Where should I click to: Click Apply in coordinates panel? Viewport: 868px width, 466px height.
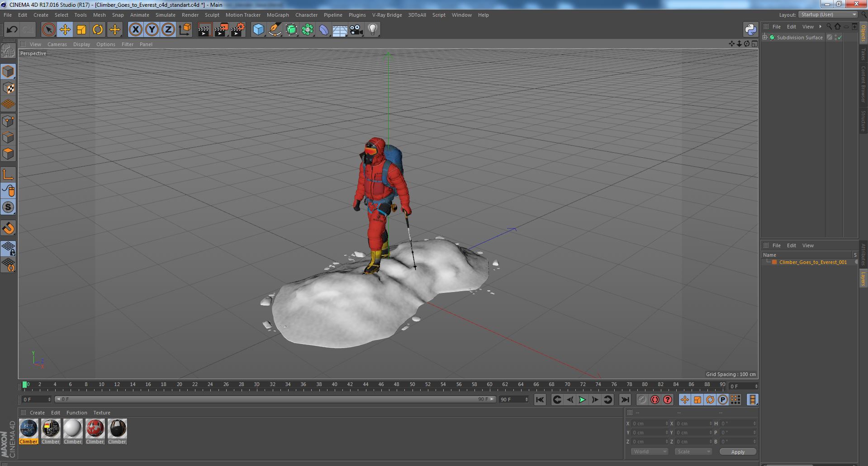tap(738, 452)
